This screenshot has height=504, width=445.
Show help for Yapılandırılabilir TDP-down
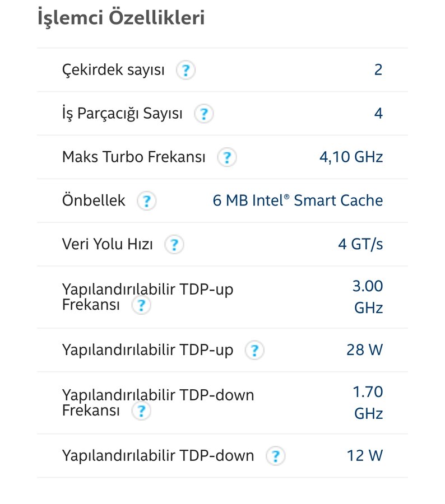275,456
